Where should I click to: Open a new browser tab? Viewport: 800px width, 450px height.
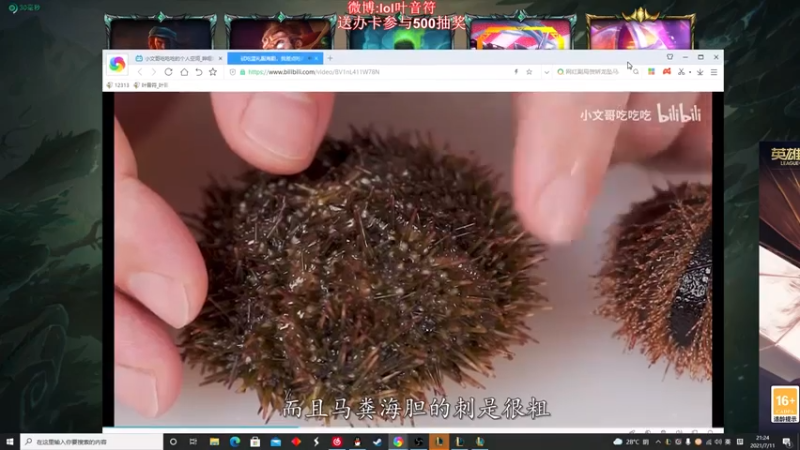click(330, 59)
